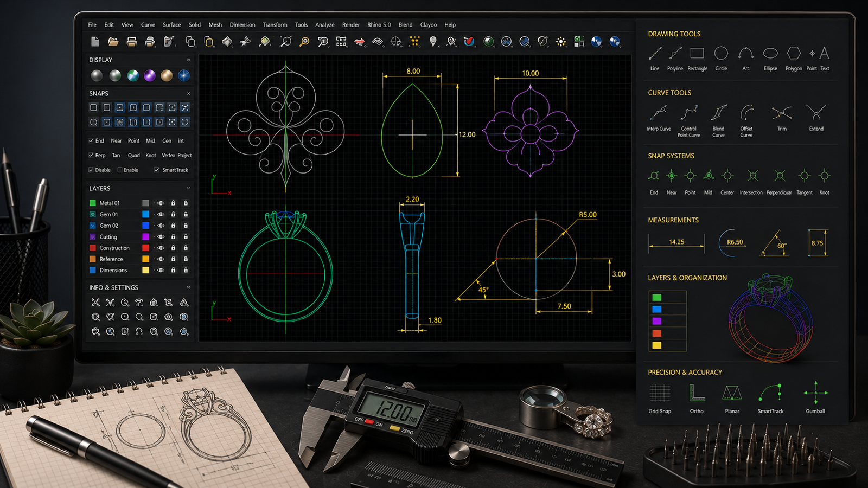Click the yellow dot grid toolbar icon
Screen dimensions: 868x488
coord(414,41)
